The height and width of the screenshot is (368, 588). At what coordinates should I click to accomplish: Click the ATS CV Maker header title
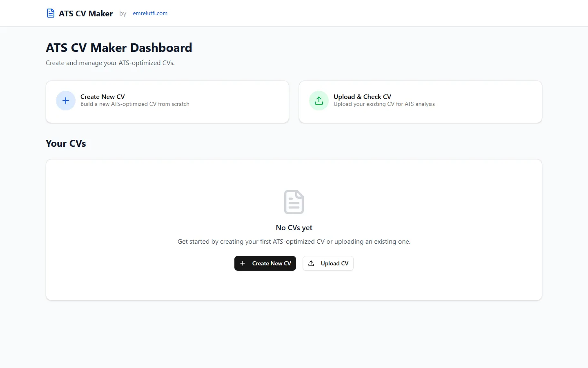click(x=86, y=13)
